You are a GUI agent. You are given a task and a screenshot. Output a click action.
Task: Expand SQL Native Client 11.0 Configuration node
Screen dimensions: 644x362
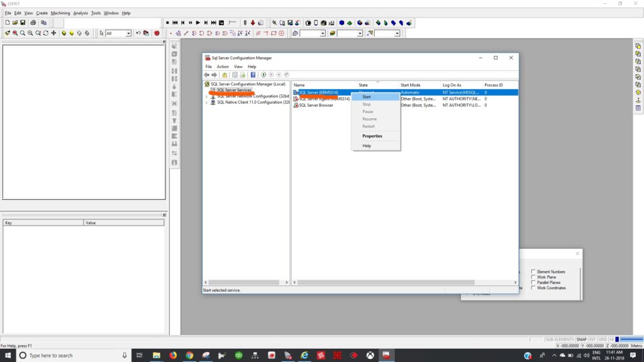[206, 102]
